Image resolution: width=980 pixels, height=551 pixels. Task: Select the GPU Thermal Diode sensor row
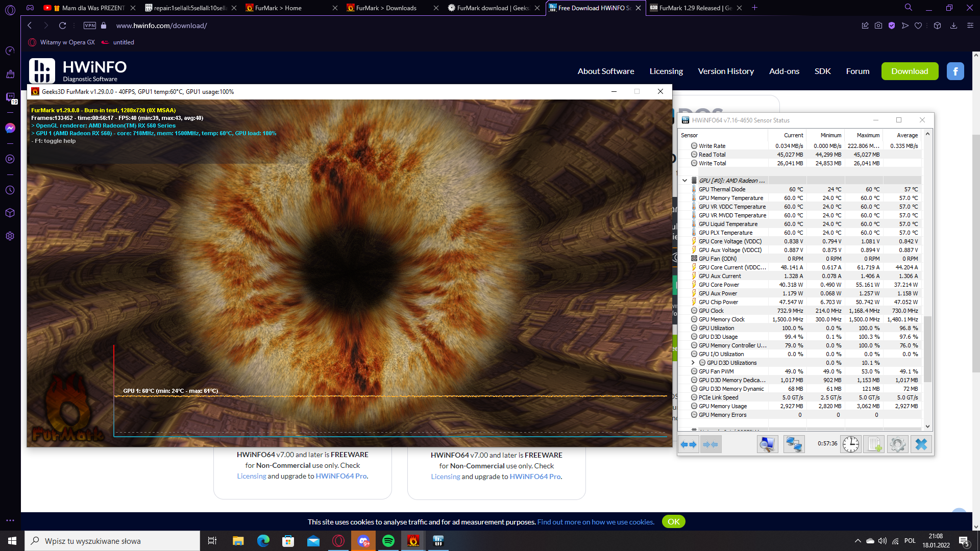(x=801, y=189)
